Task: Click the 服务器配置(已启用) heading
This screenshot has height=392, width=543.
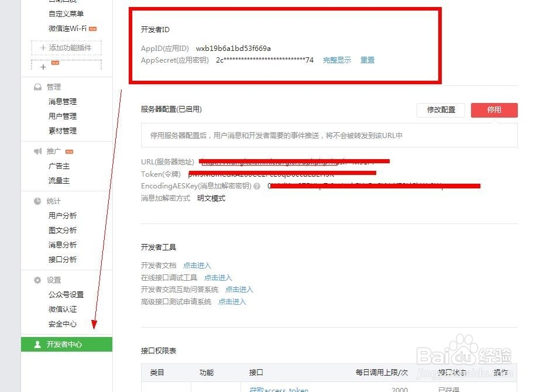Action: [171, 109]
